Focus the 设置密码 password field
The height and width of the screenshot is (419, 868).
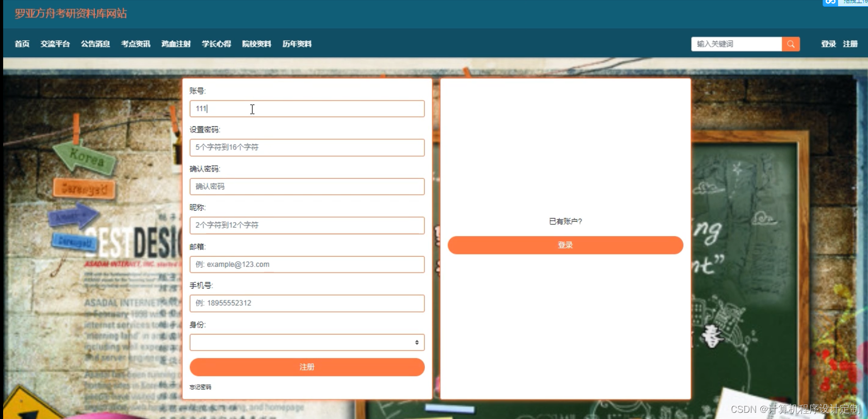(307, 147)
